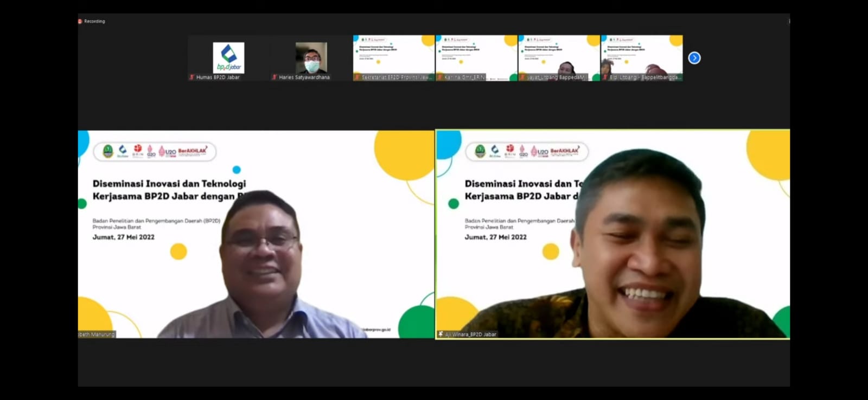Click muted mic icon on yayat_Litbang tile
The height and width of the screenshot is (400, 868).
click(522, 78)
